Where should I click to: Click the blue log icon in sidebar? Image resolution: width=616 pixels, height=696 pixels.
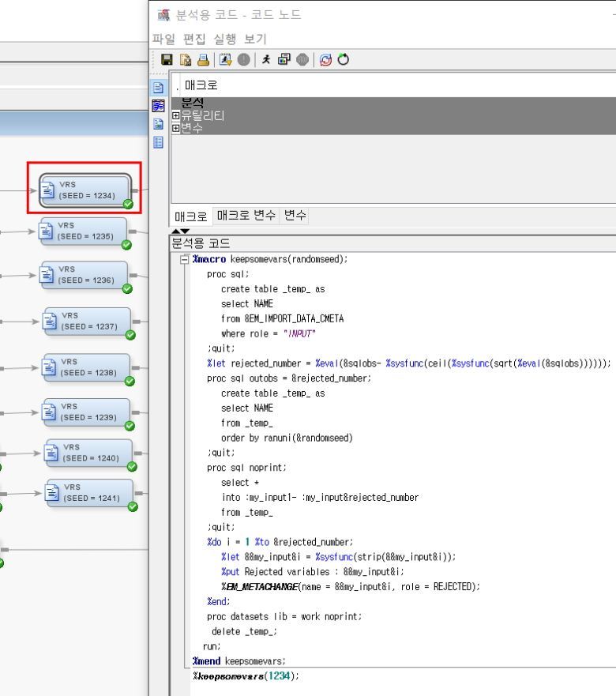pyautogui.click(x=158, y=105)
